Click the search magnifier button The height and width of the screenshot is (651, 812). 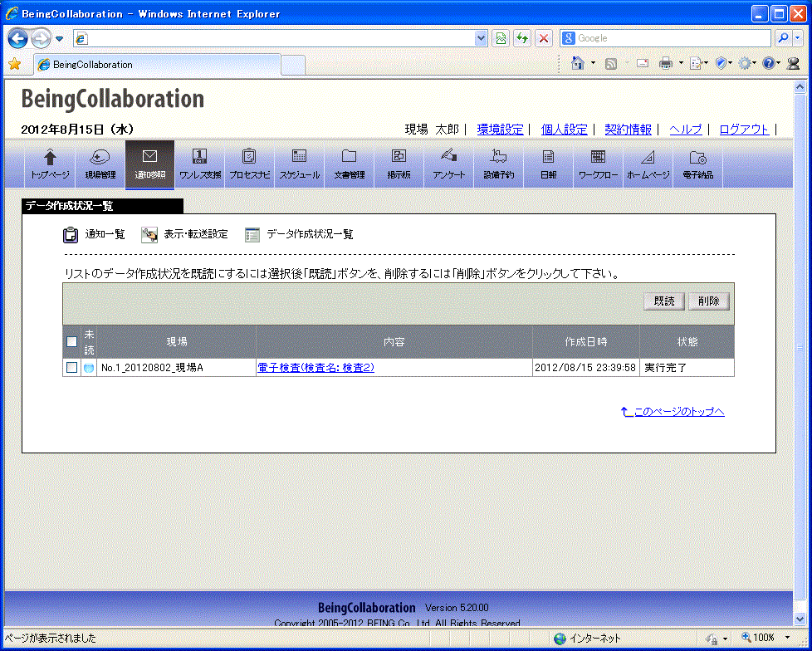point(784,38)
